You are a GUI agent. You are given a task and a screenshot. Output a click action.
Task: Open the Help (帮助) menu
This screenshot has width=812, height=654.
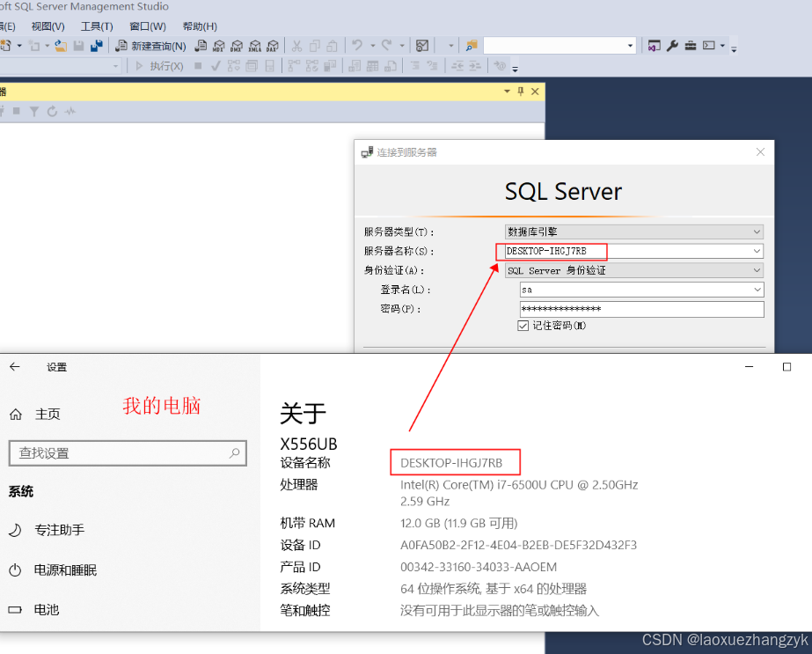point(200,26)
